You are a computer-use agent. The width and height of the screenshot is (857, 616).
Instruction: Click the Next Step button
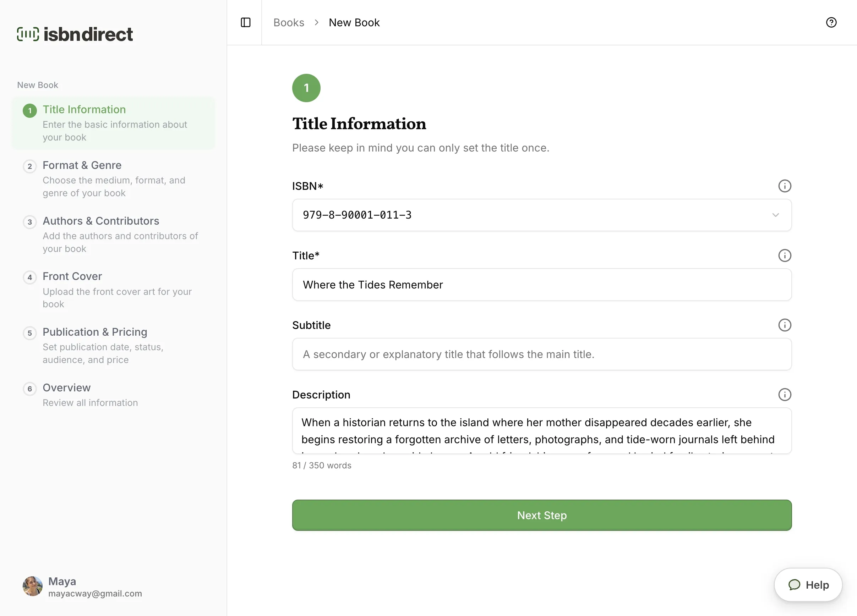coord(541,515)
